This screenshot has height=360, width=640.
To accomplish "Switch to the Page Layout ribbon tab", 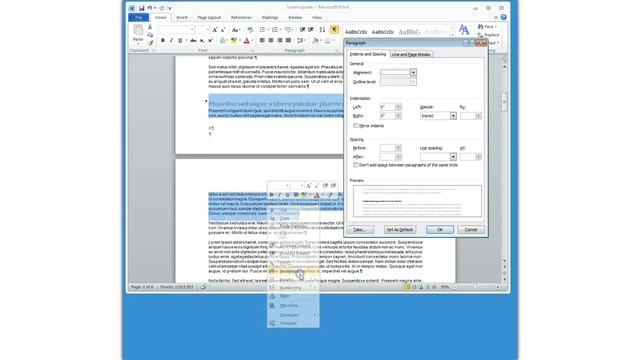I will [x=209, y=18].
